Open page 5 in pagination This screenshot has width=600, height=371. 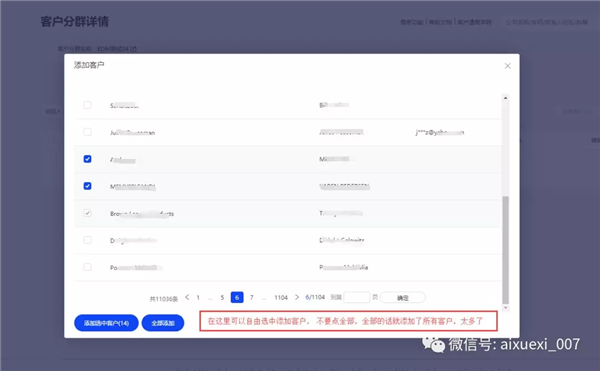(x=222, y=298)
